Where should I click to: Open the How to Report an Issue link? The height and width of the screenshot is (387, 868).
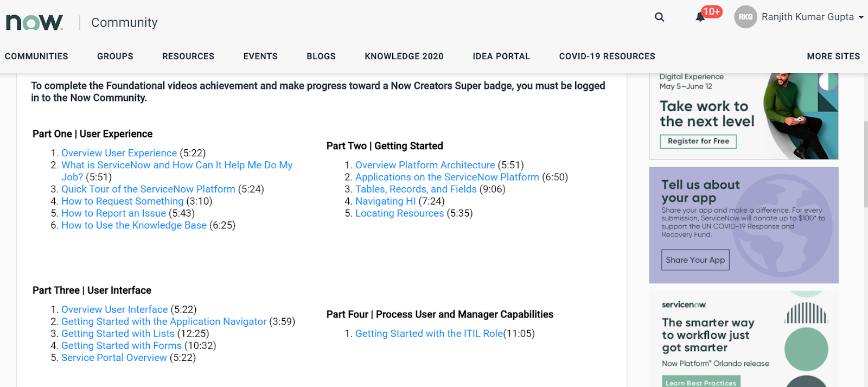pos(113,213)
